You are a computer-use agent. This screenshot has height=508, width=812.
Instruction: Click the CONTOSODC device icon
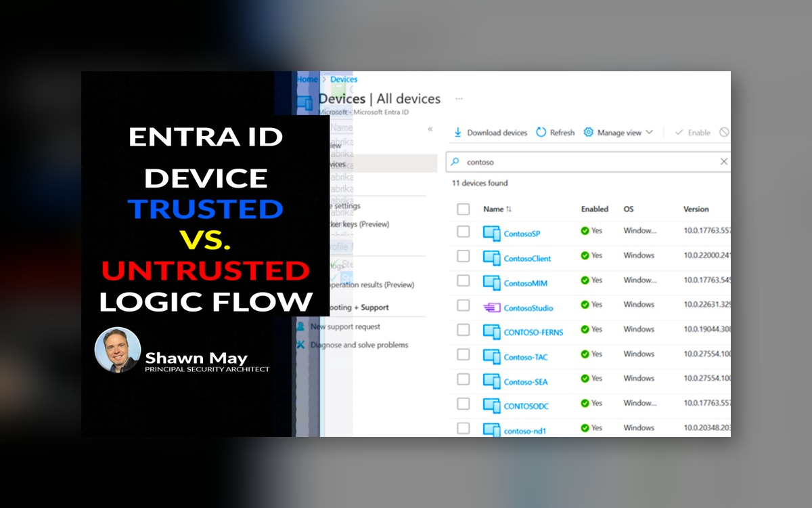(492, 406)
